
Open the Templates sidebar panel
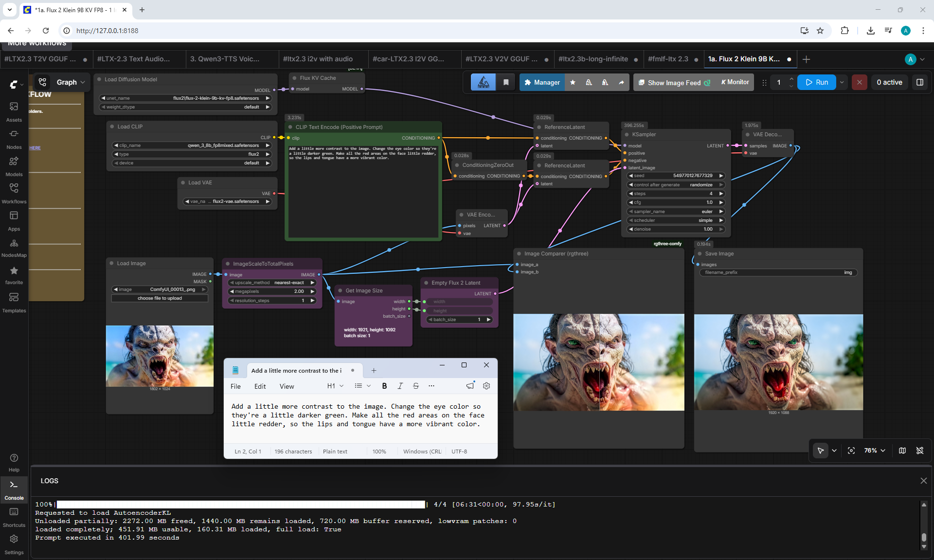pyautogui.click(x=14, y=302)
